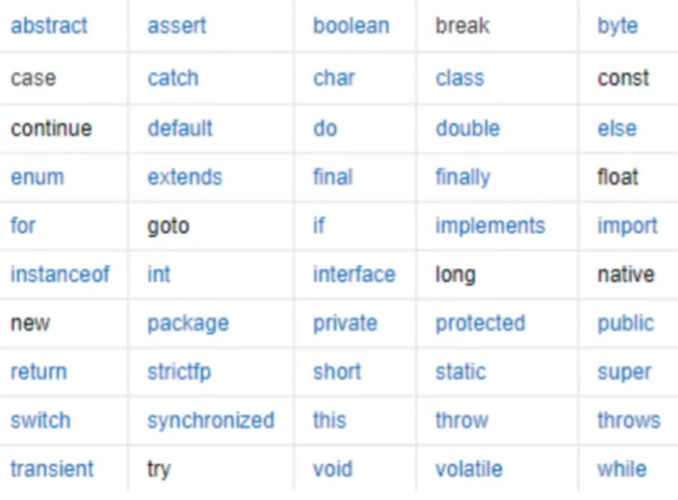Screen dimensions: 678x500
Task: Open the finally keyword link
Action: (463, 178)
